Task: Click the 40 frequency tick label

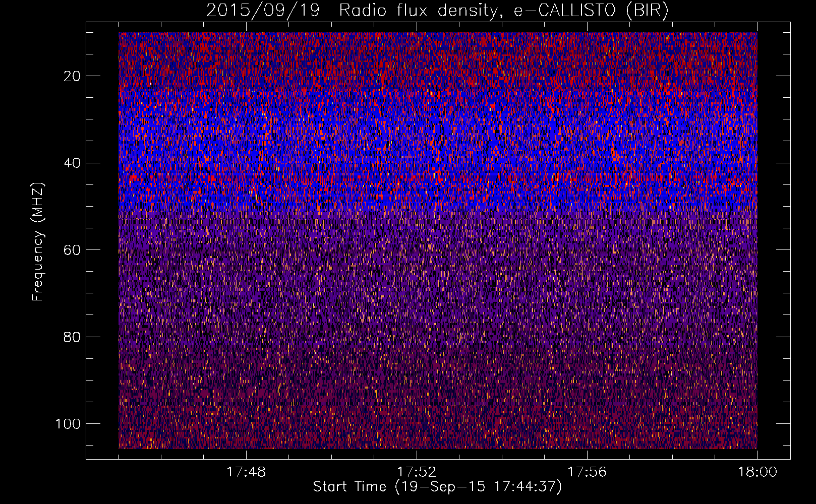Action: 72,163
